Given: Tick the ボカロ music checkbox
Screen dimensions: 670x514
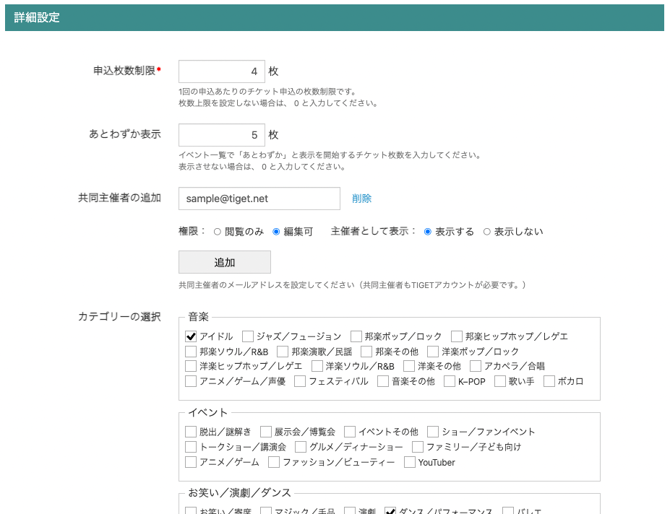Looking at the screenshot, I should pyautogui.click(x=550, y=381).
